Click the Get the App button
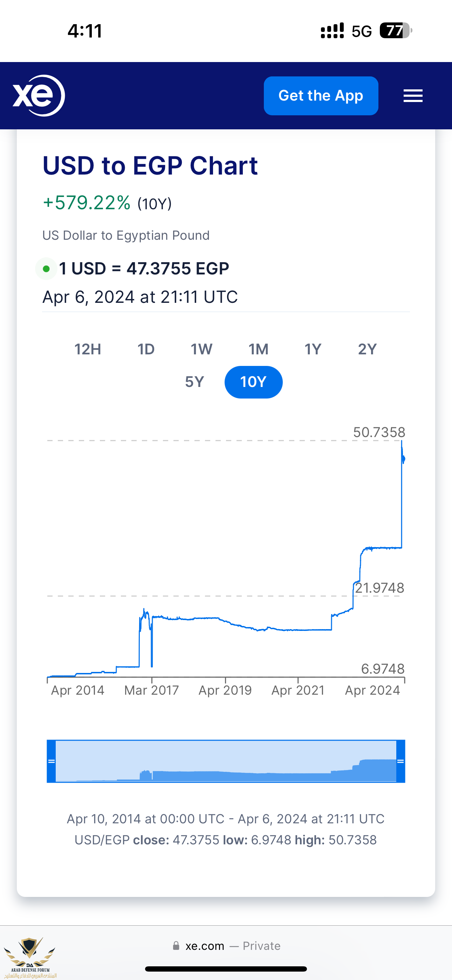This screenshot has height=980, width=452. click(321, 96)
